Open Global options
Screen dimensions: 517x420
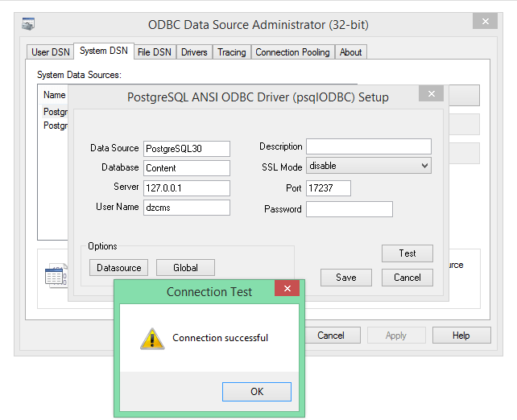point(185,267)
